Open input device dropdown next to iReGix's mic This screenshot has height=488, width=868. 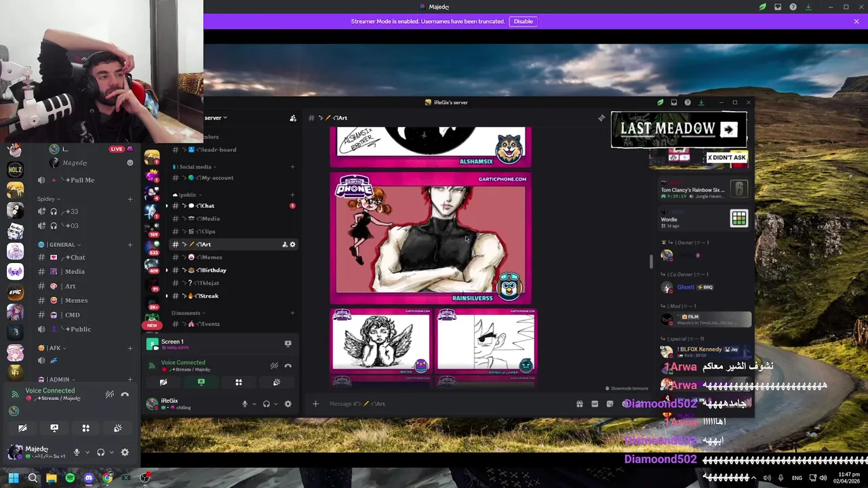pos(254,404)
